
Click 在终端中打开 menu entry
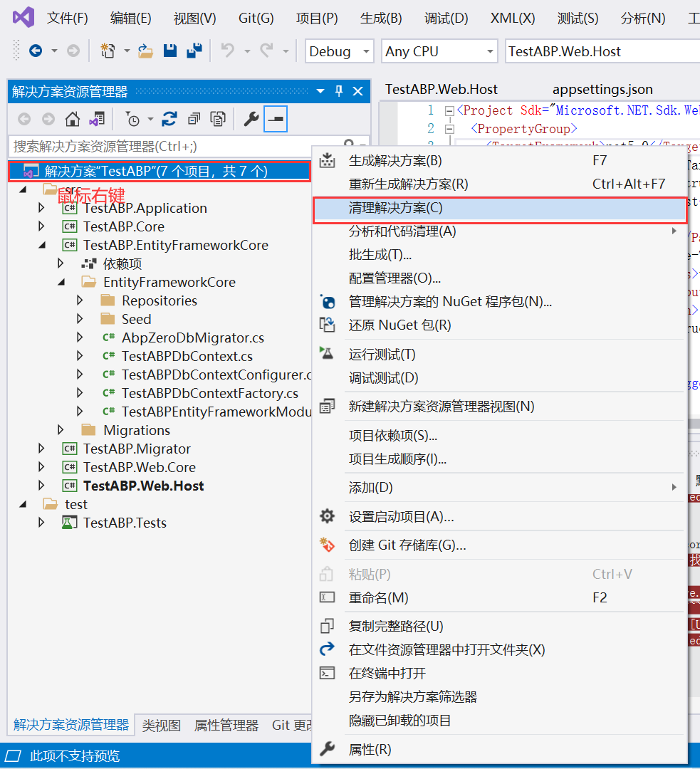(x=499, y=674)
